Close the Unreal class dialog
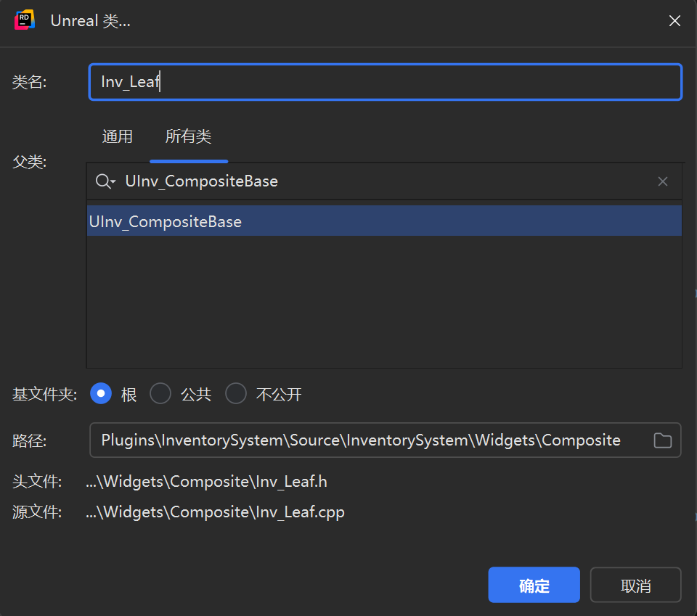Screen dimensions: 697x616 pos(674,20)
